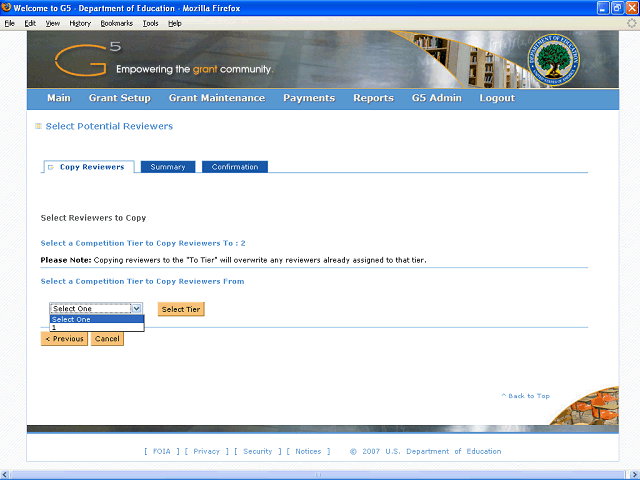Open the Tools menu
Screen dimensions: 640x480
151,23
